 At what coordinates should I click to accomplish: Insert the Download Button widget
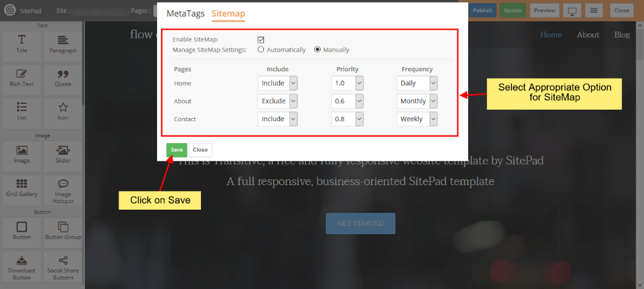21,268
